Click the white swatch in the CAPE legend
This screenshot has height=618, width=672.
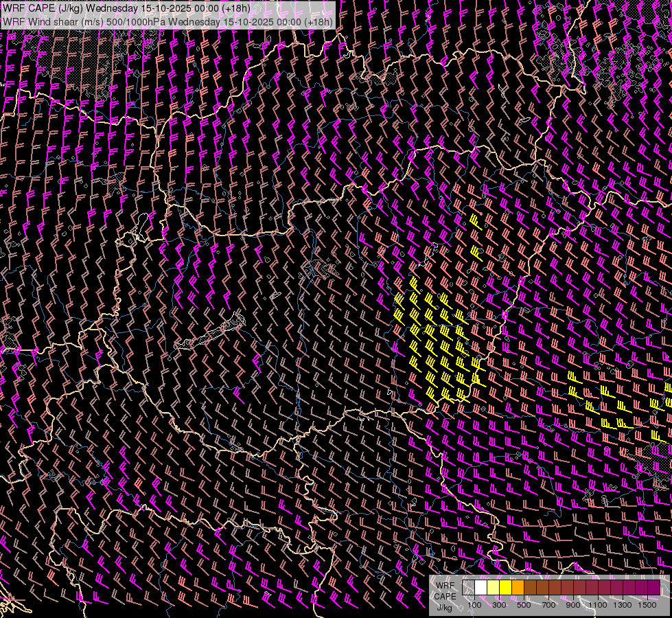point(480,588)
